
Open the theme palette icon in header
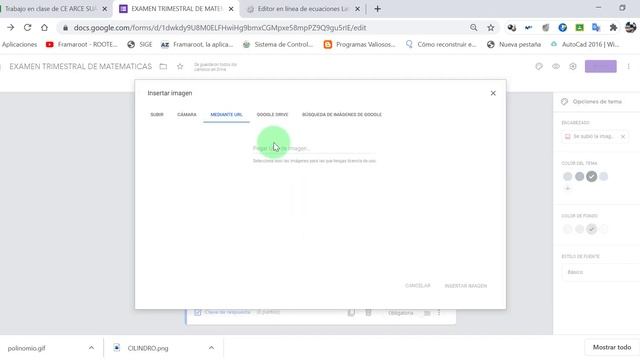539,67
